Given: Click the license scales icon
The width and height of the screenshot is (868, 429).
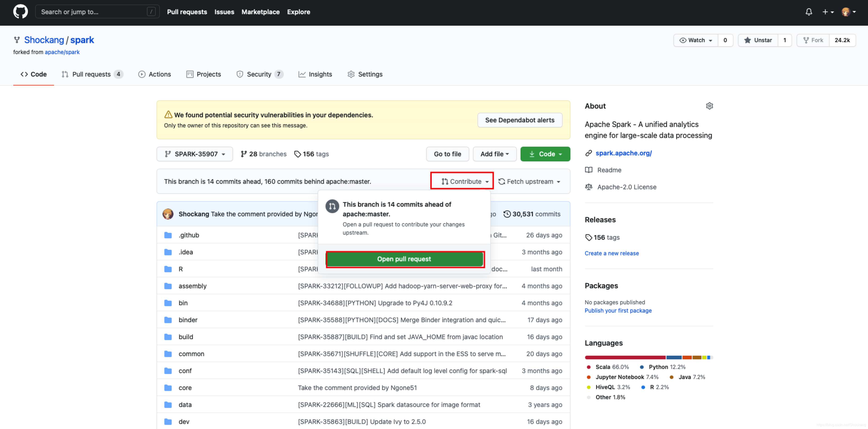Looking at the screenshot, I should (x=589, y=187).
